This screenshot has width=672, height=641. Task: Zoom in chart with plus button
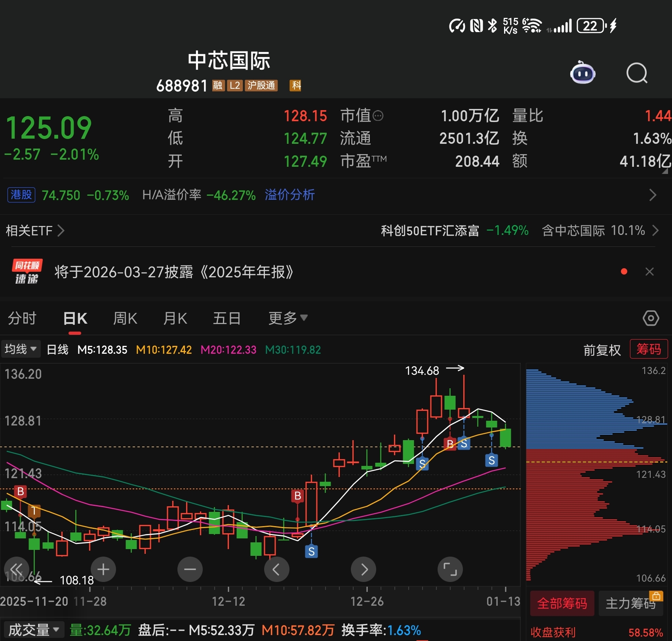[103, 569]
